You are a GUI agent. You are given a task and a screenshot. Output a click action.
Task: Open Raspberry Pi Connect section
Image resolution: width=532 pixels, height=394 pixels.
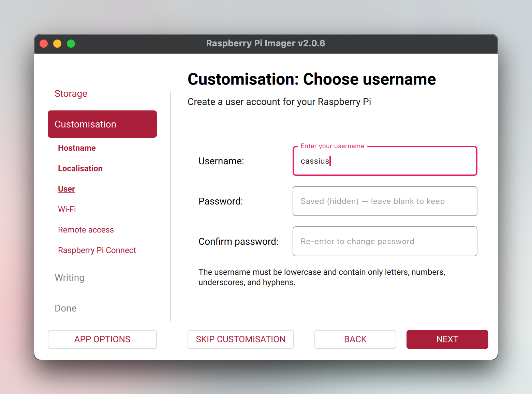click(97, 250)
